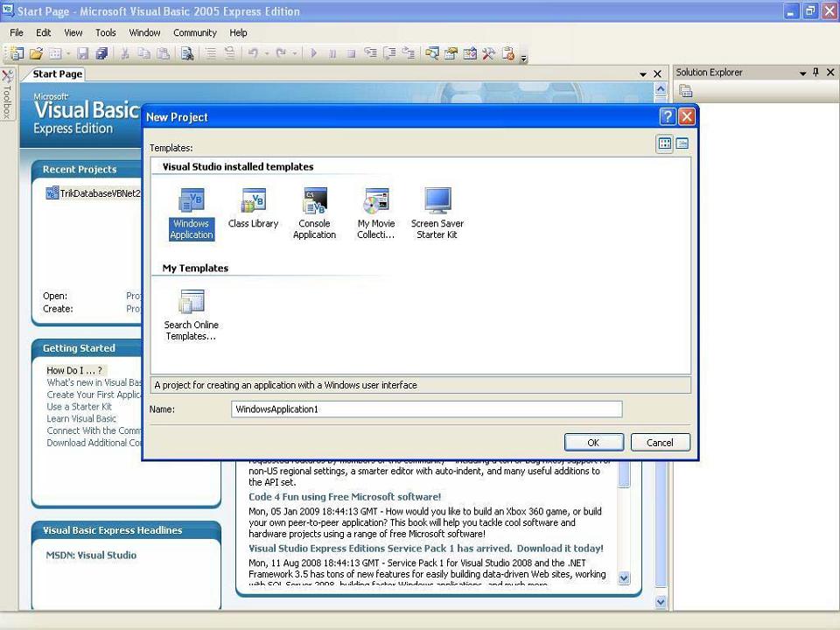Open Code 4 Fun news headline
Viewport: 840px width, 630px height.
345,497
